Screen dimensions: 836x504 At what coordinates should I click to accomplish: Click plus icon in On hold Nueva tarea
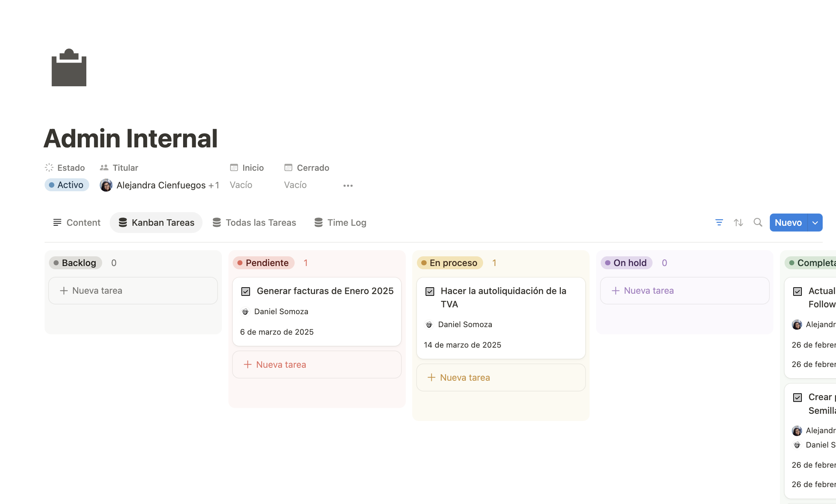pyautogui.click(x=615, y=290)
